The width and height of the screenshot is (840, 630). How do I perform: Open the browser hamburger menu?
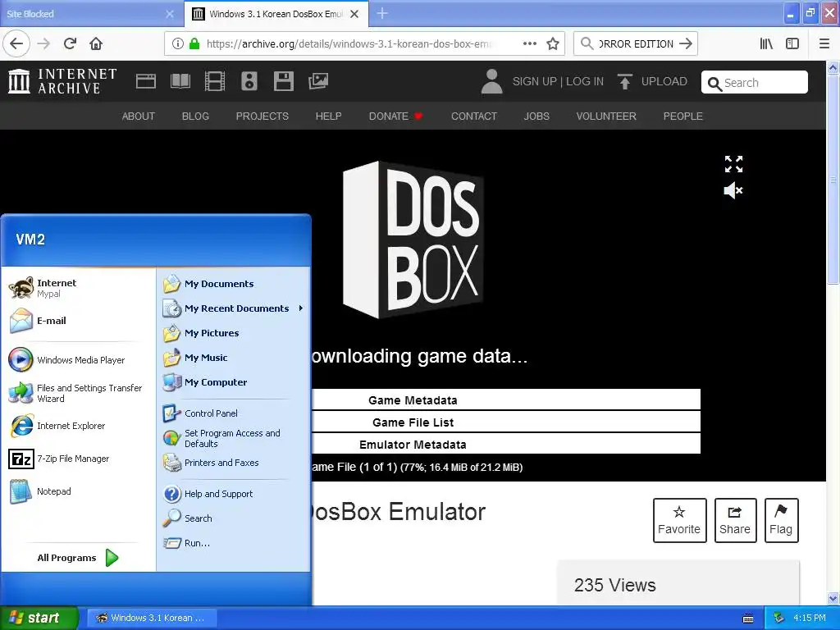click(x=824, y=43)
